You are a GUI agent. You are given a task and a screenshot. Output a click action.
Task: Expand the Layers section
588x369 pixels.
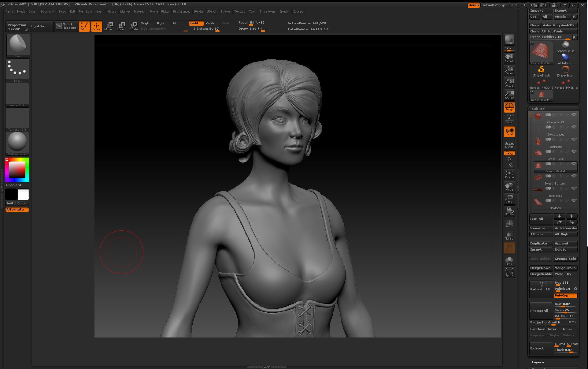pyautogui.click(x=538, y=362)
